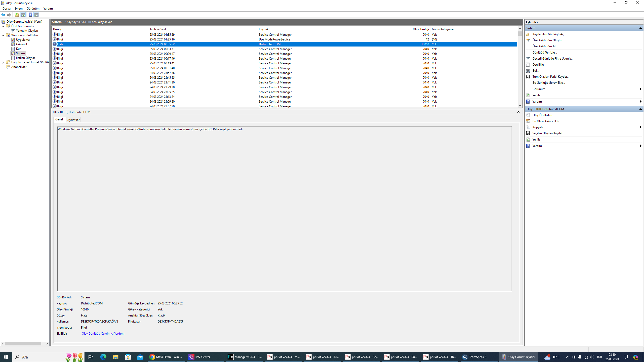Sort by Kaynak column header
The width and height of the screenshot is (644, 362).
point(301,29)
